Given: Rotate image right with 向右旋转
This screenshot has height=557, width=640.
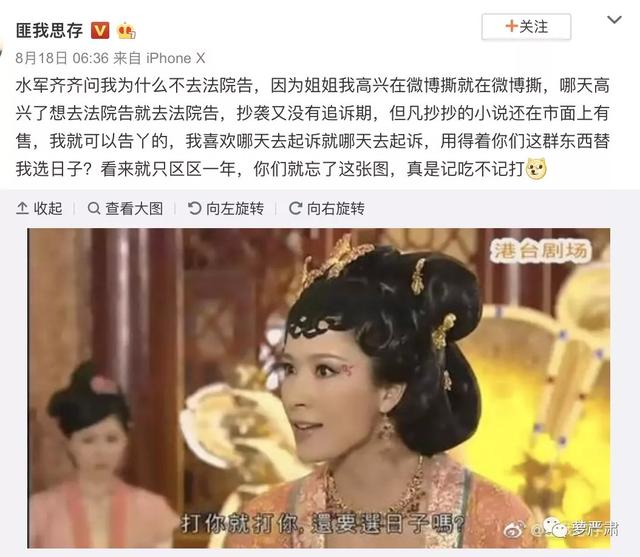Looking at the screenshot, I should point(327,209).
